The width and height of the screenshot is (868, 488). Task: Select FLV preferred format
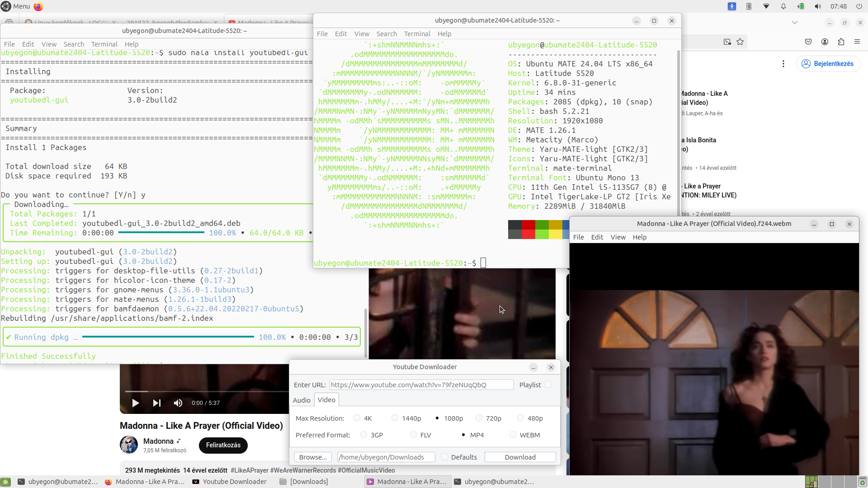pos(414,435)
